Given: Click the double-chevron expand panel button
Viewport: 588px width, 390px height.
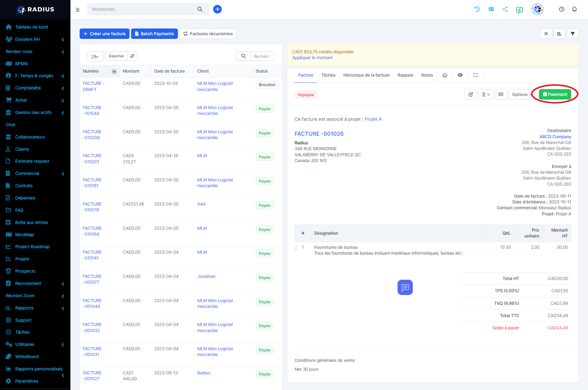Looking at the screenshot, I should [546, 34].
